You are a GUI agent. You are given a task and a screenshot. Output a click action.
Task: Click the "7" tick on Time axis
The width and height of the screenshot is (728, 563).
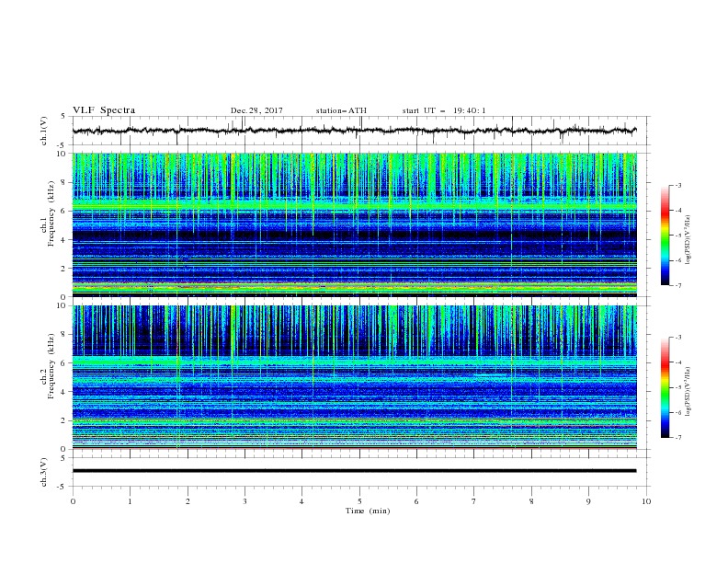coord(474,501)
